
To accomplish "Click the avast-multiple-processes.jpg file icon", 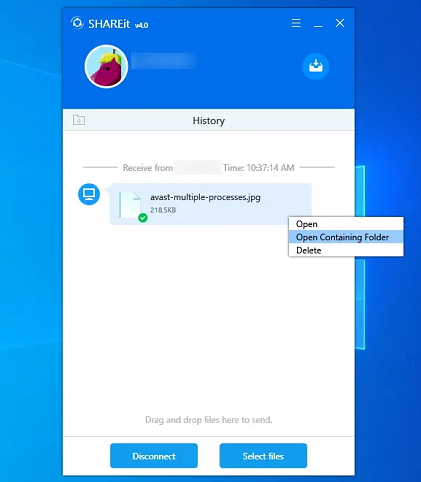I will coord(130,204).
